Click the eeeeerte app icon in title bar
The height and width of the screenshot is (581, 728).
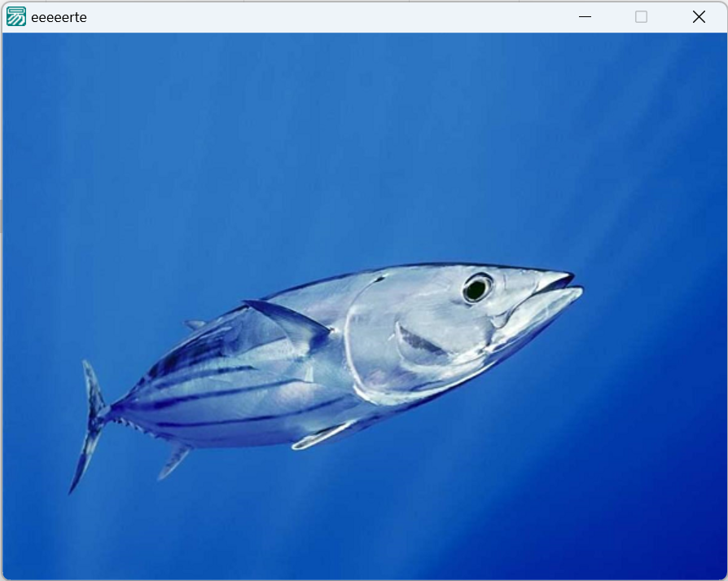click(x=16, y=16)
